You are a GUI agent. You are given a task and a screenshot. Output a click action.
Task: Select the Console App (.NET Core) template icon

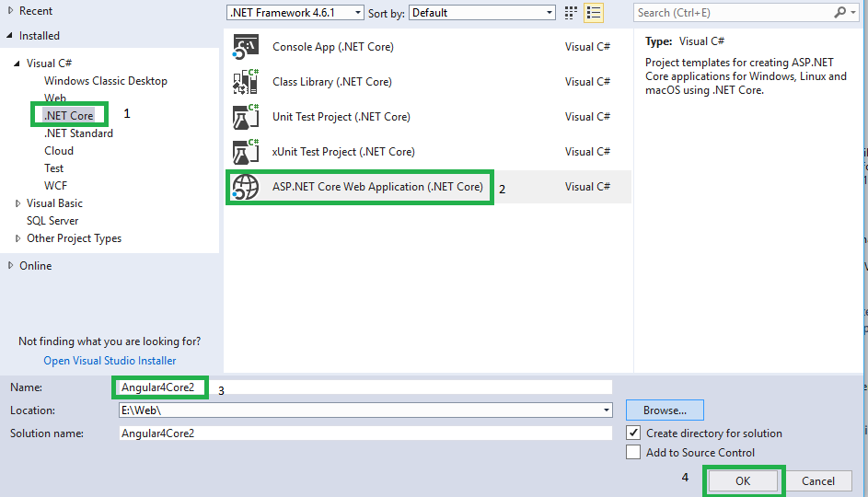point(246,47)
